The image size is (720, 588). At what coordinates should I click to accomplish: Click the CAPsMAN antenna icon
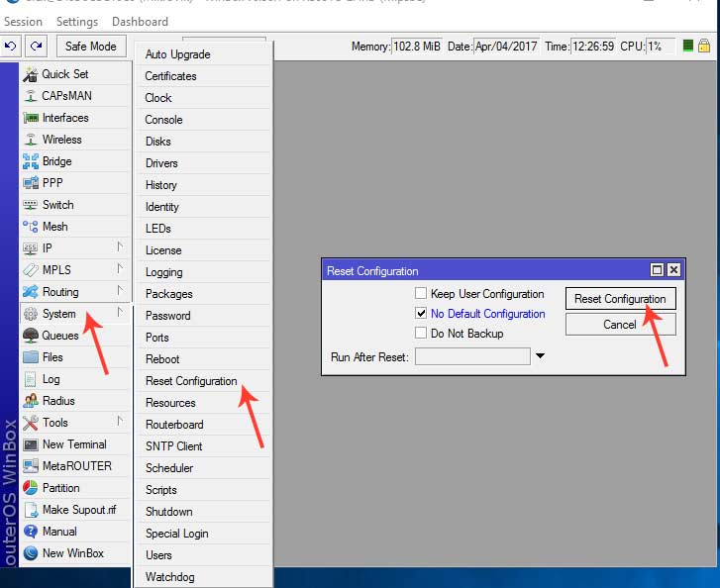coord(31,96)
